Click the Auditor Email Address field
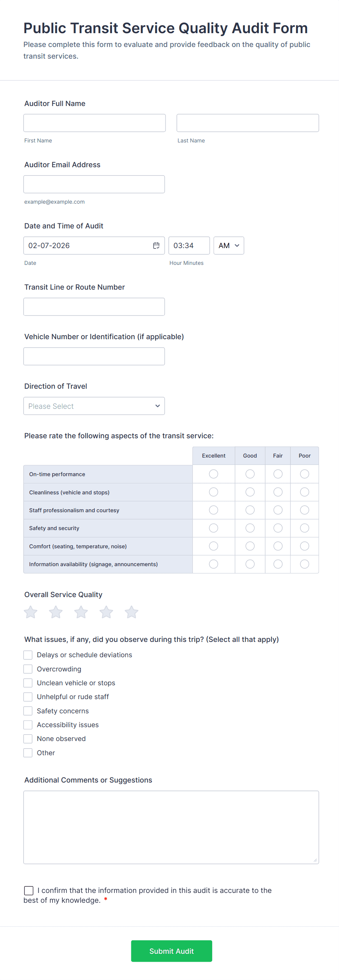 pyautogui.click(x=94, y=184)
